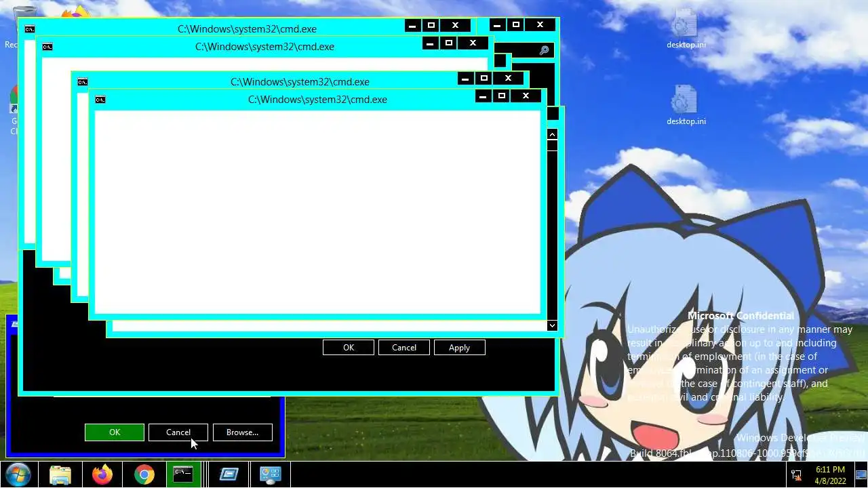Select the upper desktop.ini desktop icon

tap(686, 29)
